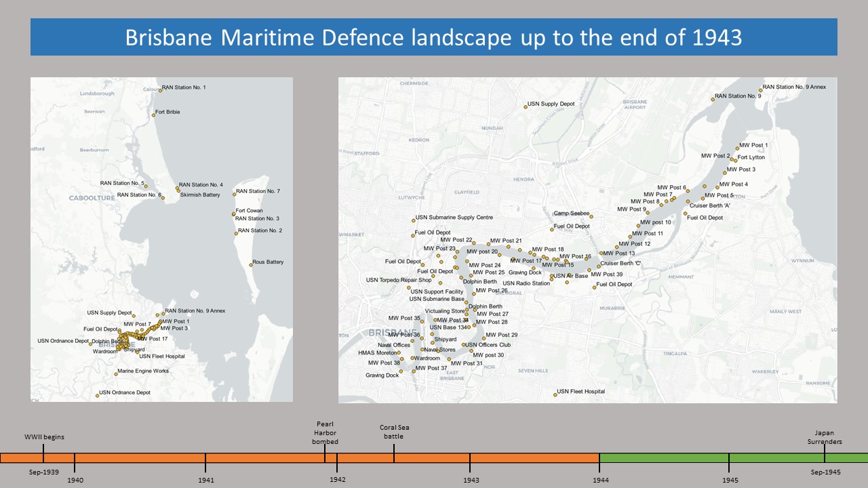Select the Marine Engine Works marker
The width and height of the screenshot is (868, 488).
coord(116,373)
